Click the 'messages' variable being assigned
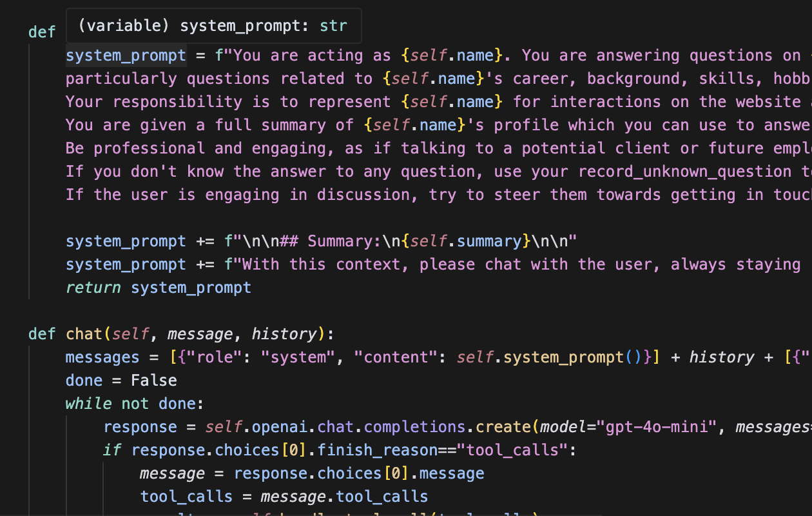 click(x=103, y=357)
